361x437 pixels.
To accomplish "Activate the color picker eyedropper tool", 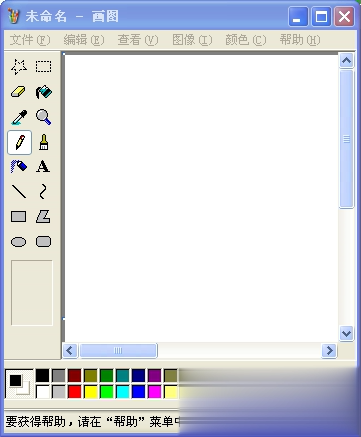I will click(19, 117).
